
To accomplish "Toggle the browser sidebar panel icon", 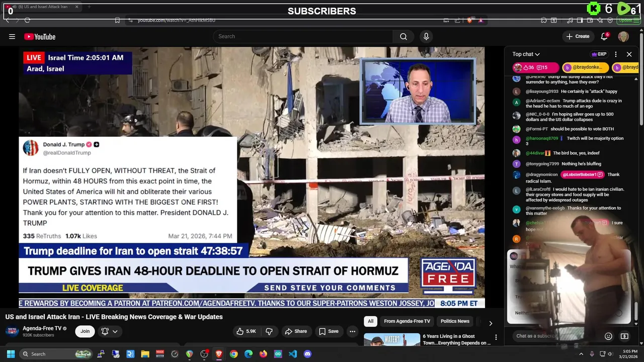I will pos(580,20).
